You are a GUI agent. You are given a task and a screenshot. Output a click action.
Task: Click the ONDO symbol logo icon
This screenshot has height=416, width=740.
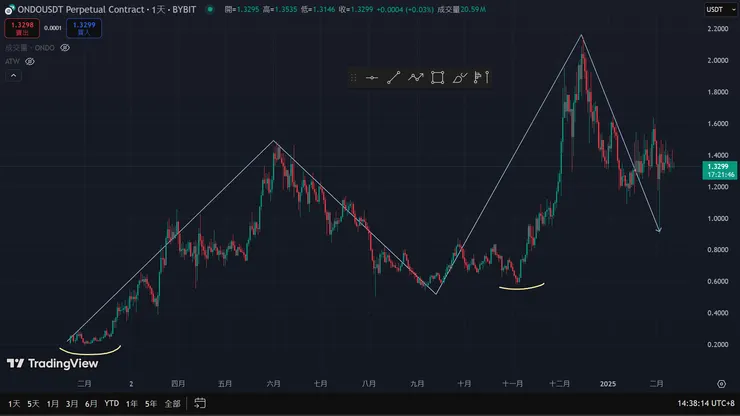click(x=9, y=9)
